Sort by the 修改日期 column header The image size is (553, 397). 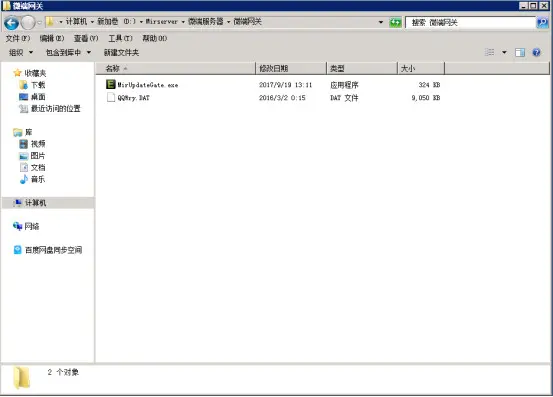point(291,68)
